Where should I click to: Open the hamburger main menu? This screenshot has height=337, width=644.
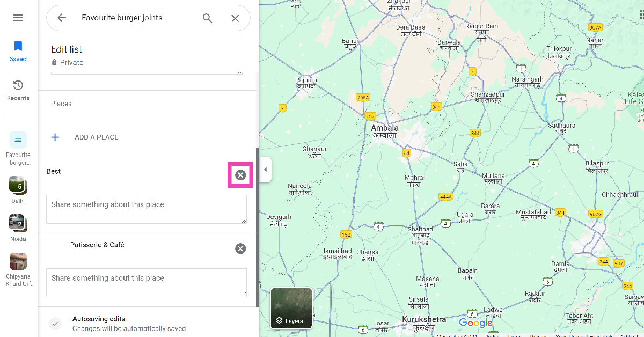(x=18, y=18)
